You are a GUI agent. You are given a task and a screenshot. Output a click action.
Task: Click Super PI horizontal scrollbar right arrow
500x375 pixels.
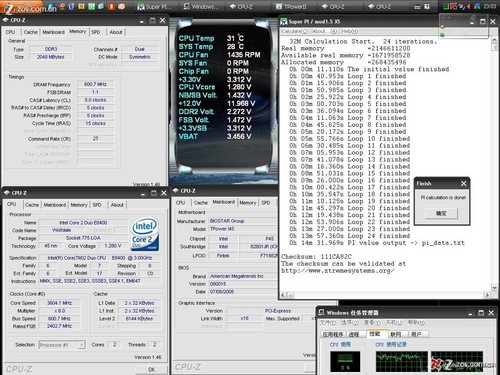click(487, 295)
